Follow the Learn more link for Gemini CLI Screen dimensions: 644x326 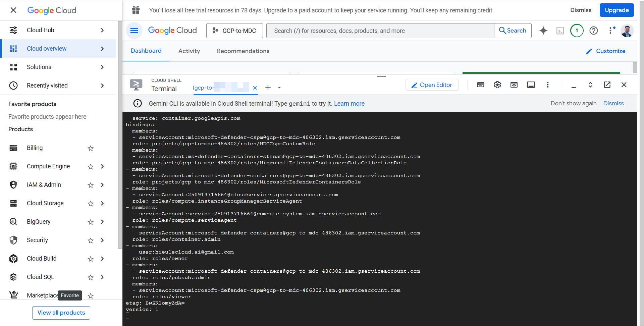[349, 104]
